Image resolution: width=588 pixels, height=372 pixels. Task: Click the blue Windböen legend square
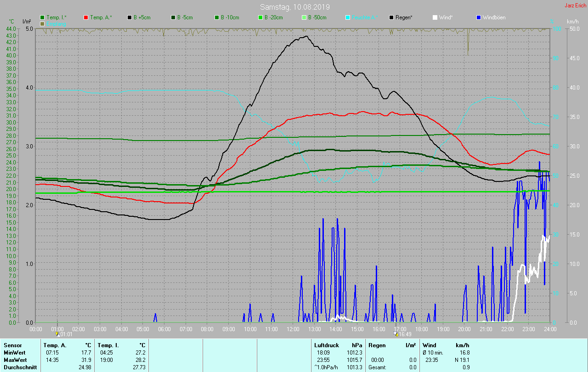click(x=479, y=17)
